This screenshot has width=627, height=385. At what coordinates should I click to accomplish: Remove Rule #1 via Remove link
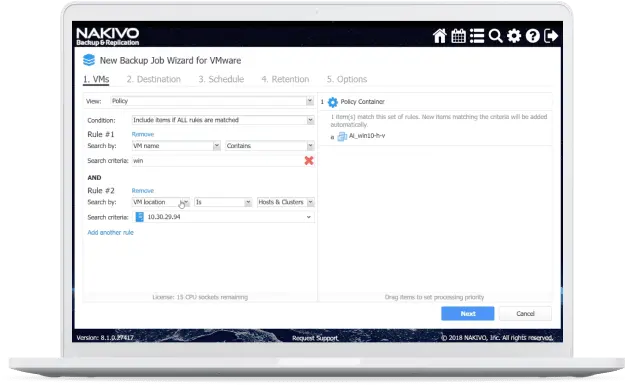click(143, 134)
